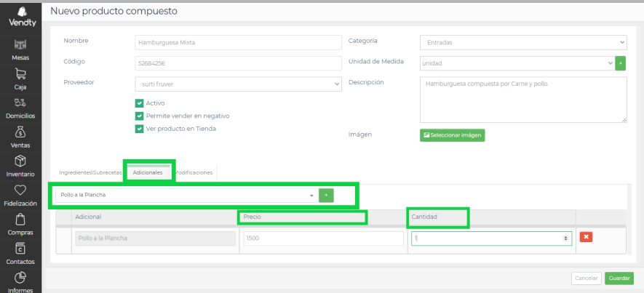644x293 pixels.
Task: Open Compras shopping bag icon
Action: pyautogui.click(x=20, y=220)
